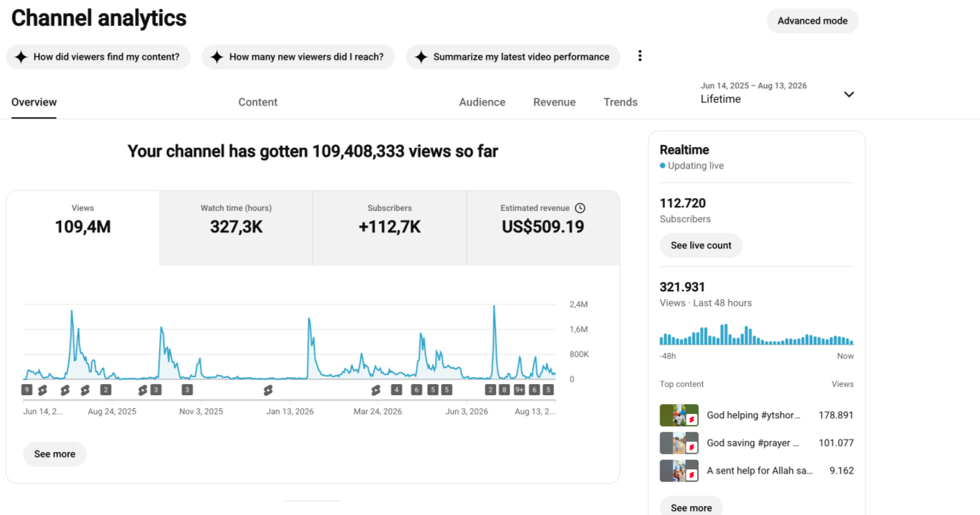Click the 9.162 views value
Image resolution: width=980 pixels, height=515 pixels.
click(842, 471)
